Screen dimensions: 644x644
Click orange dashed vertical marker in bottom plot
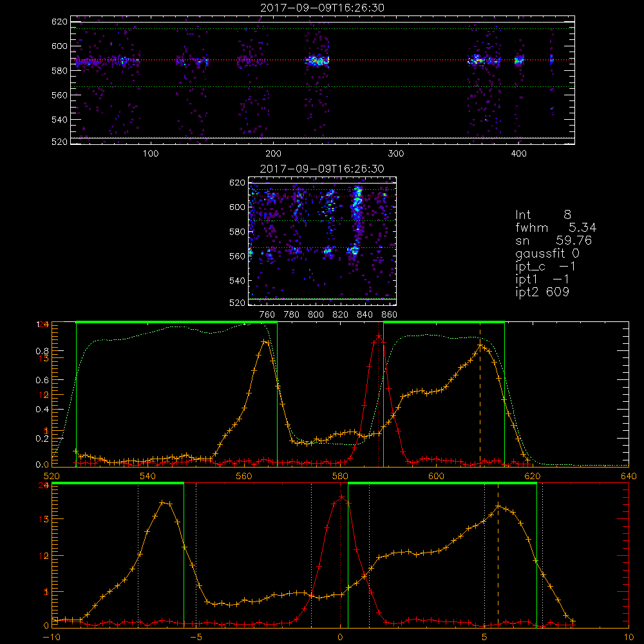[498, 555]
